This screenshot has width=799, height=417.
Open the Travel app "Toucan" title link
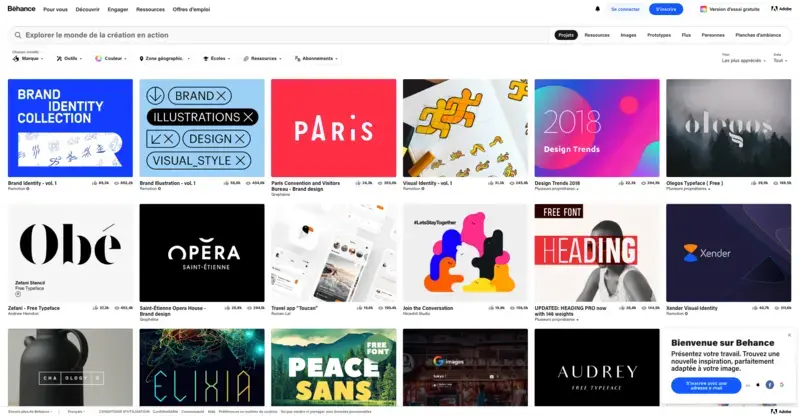coord(295,308)
